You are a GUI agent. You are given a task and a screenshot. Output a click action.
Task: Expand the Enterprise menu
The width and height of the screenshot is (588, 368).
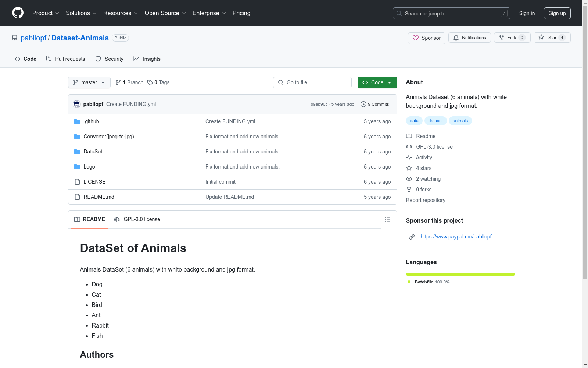coord(209,13)
